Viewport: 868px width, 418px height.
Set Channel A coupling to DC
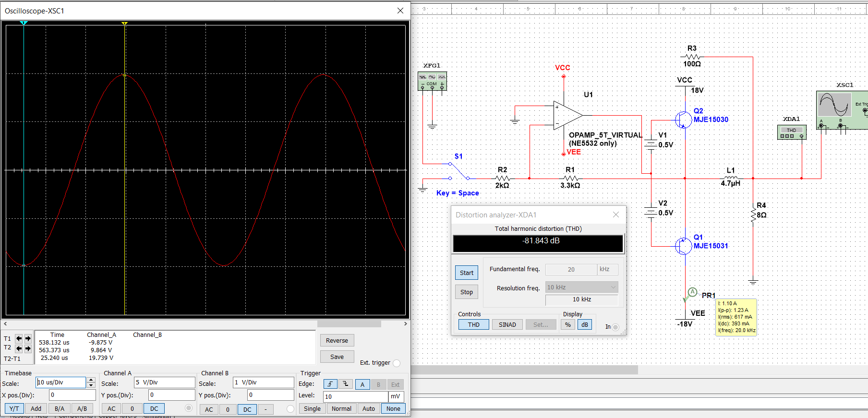click(154, 408)
